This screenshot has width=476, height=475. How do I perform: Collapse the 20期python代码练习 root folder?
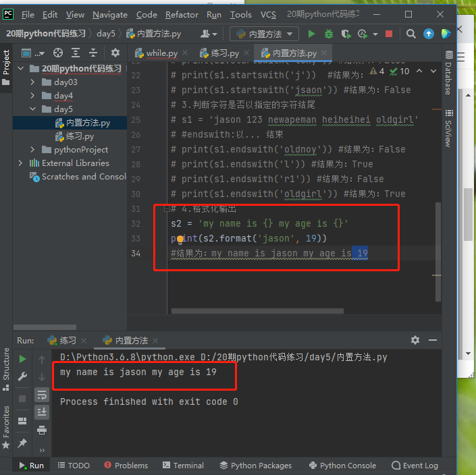pos(21,69)
